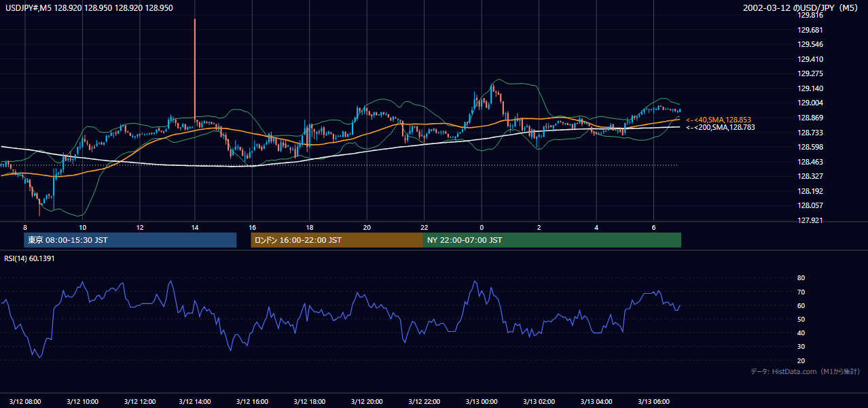Image resolution: width=868 pixels, height=408 pixels.
Task: Click price axis label 128.463
Action: (x=810, y=162)
